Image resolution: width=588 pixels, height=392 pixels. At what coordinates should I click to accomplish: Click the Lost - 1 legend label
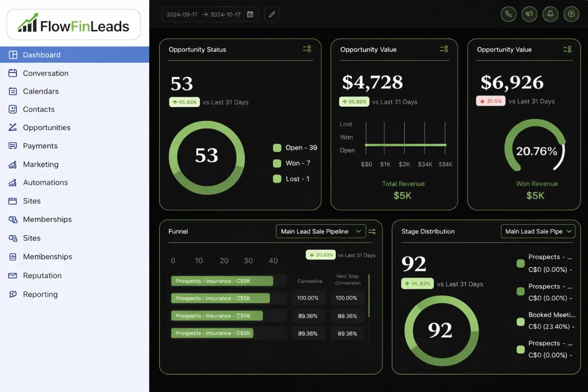297,179
